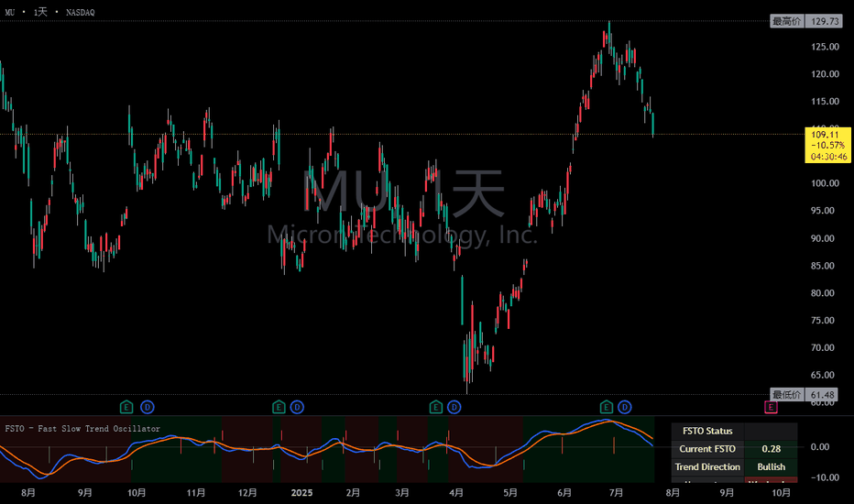
Task: Select the 120.00 price axis label
Action: [x=825, y=74]
